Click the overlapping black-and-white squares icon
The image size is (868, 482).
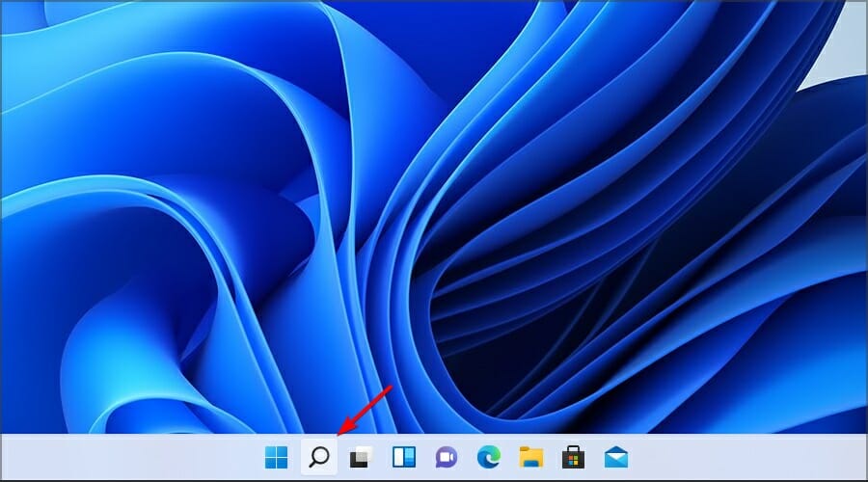tap(361, 457)
